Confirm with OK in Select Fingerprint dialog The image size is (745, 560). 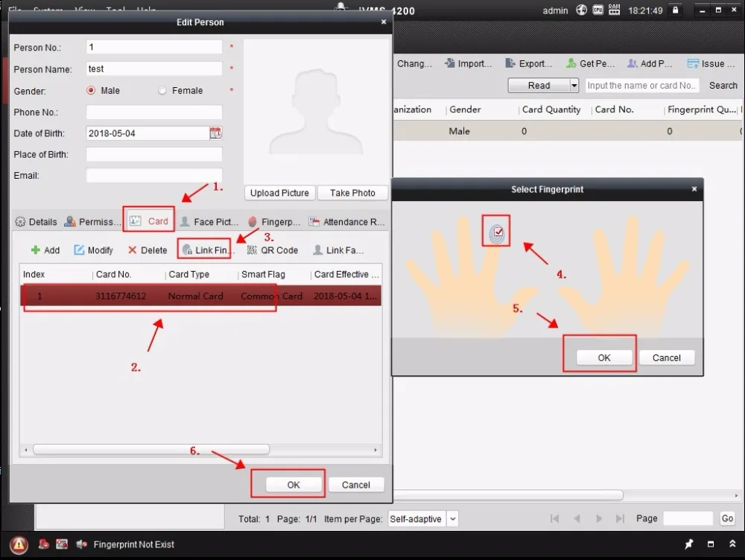click(604, 357)
